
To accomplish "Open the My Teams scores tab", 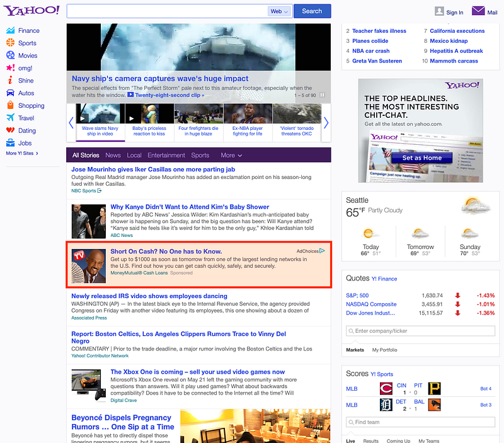I will pos(428,440).
